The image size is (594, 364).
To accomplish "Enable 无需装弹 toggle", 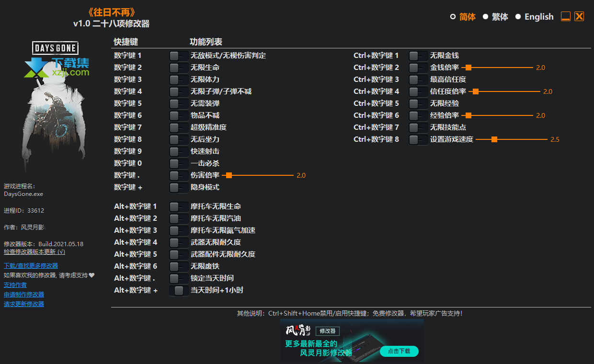I will (x=179, y=103).
